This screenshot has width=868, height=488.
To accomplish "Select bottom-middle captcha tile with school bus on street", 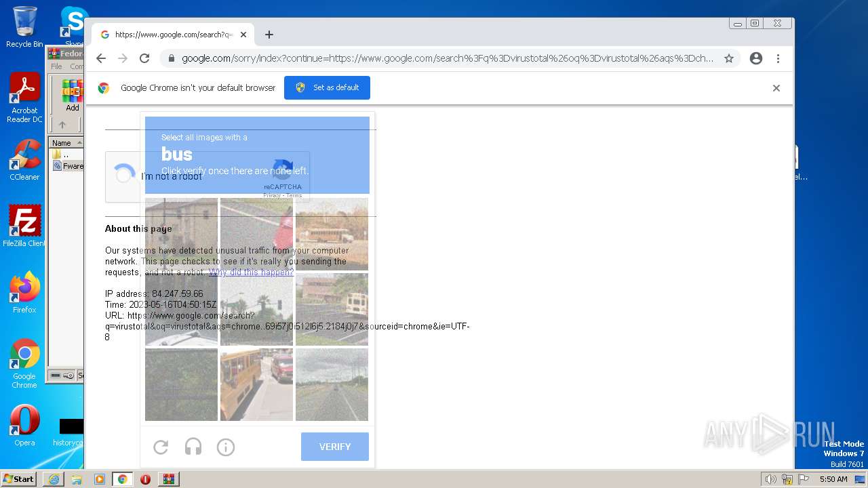I will (x=256, y=384).
